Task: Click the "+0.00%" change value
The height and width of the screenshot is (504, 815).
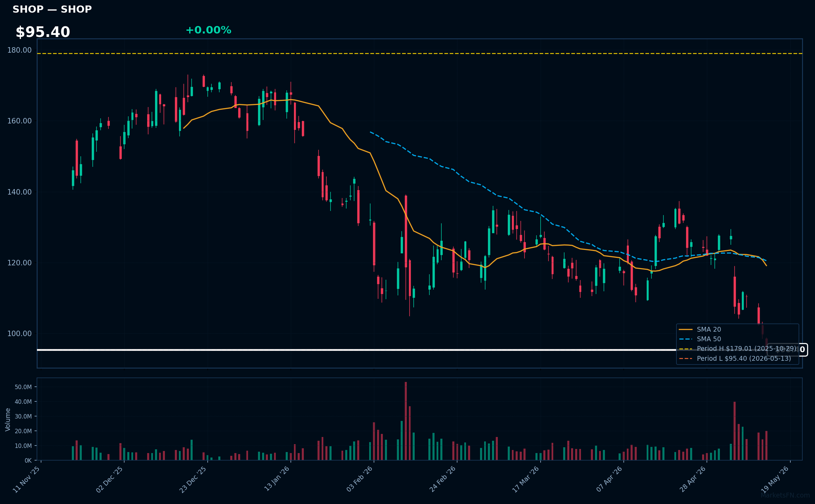Action: pyautogui.click(x=208, y=30)
